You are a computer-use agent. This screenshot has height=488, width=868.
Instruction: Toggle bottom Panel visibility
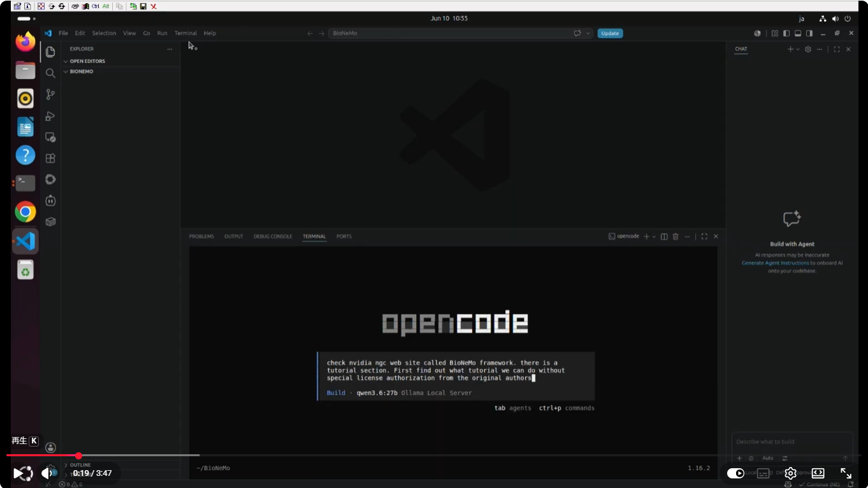(798, 33)
